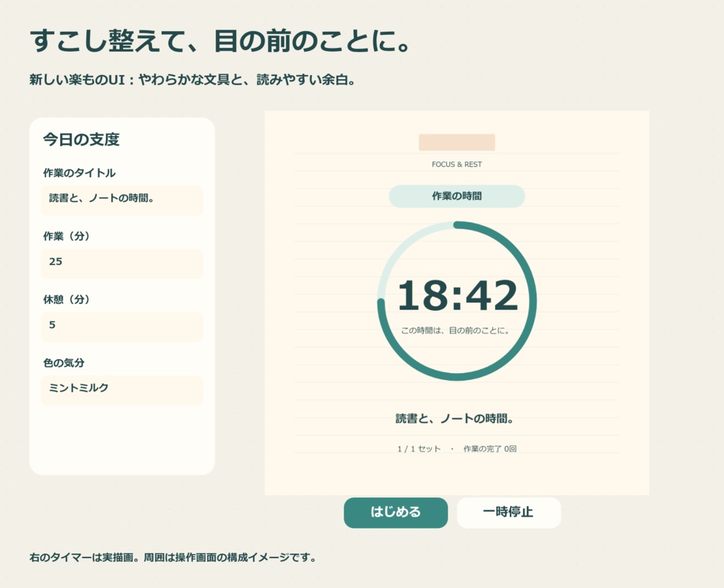Click the 作業の完了 0回 status

490,449
